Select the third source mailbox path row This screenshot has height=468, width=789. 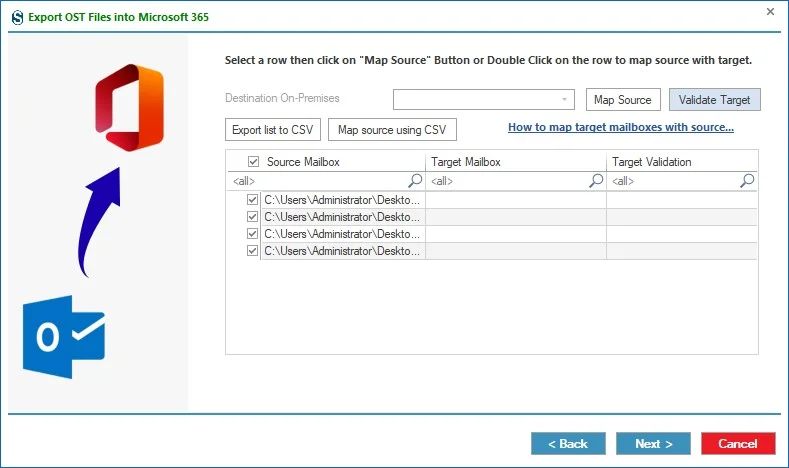pos(343,233)
